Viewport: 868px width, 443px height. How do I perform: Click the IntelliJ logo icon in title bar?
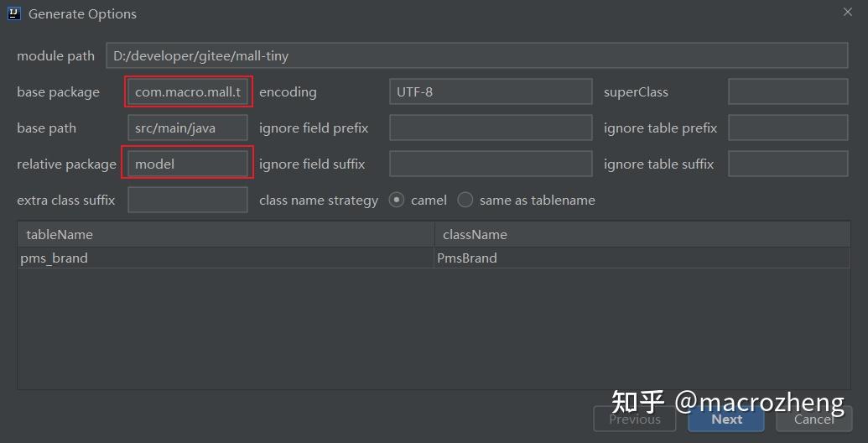click(x=13, y=13)
